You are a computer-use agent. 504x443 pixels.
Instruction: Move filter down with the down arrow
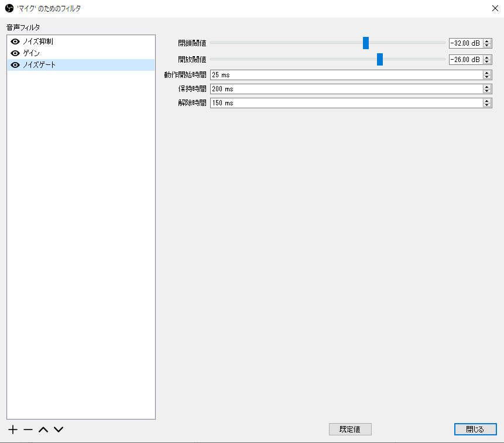tap(59, 430)
